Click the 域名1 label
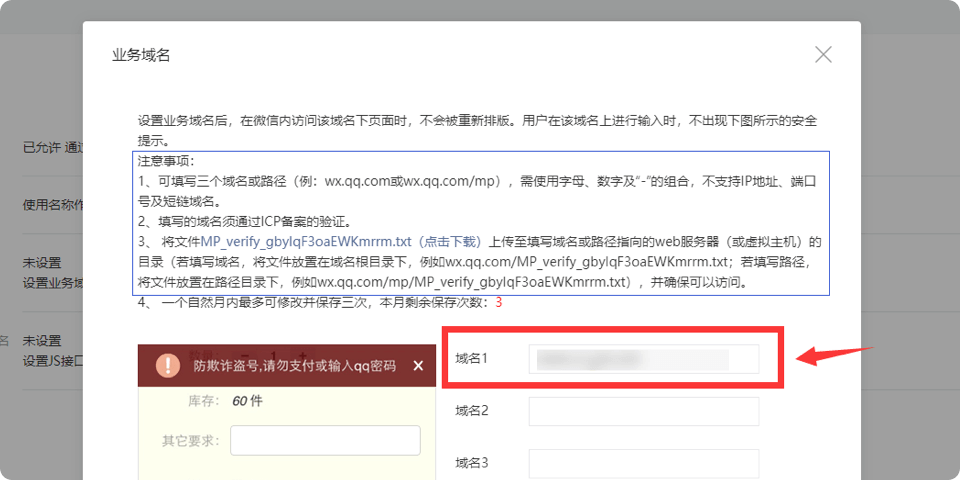960x480 pixels. tap(471, 358)
